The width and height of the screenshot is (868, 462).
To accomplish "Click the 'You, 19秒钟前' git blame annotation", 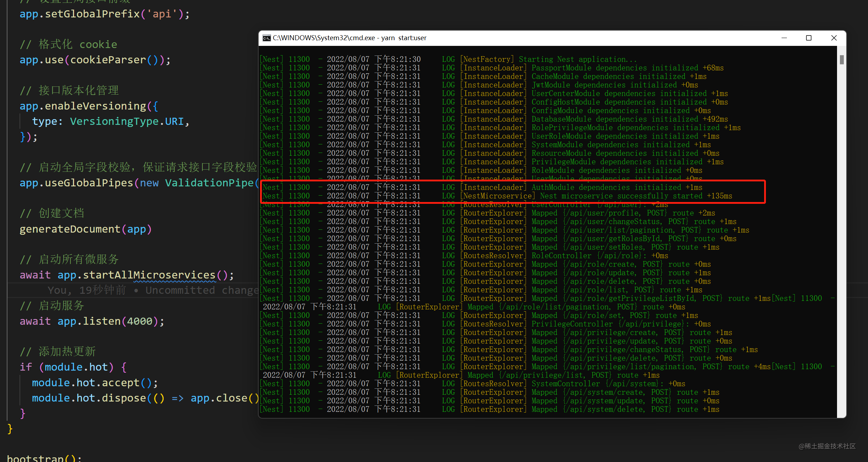I will click(87, 290).
